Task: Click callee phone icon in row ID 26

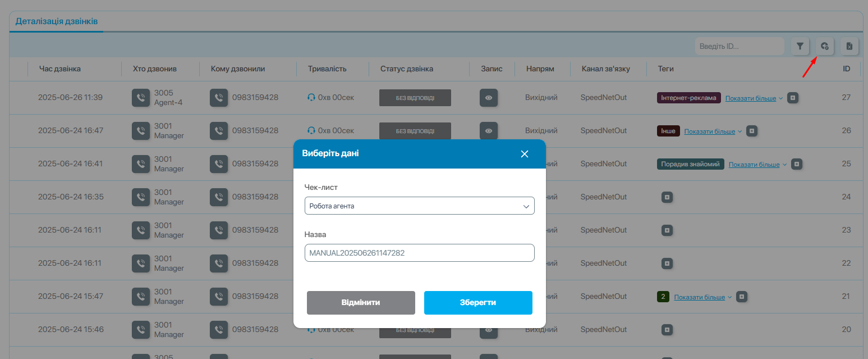Action: click(x=219, y=131)
